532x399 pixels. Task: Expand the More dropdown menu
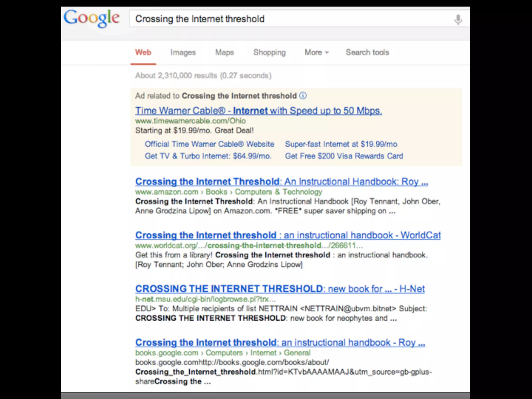(x=316, y=52)
